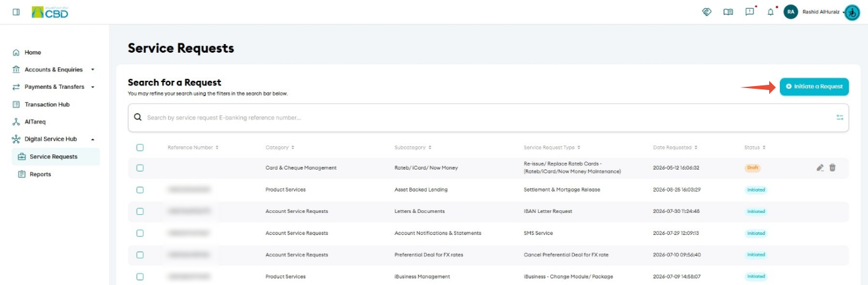The width and height of the screenshot is (868, 285).
Task: Expand Accounts & Enquiries submenu arrow
Action: click(x=93, y=69)
